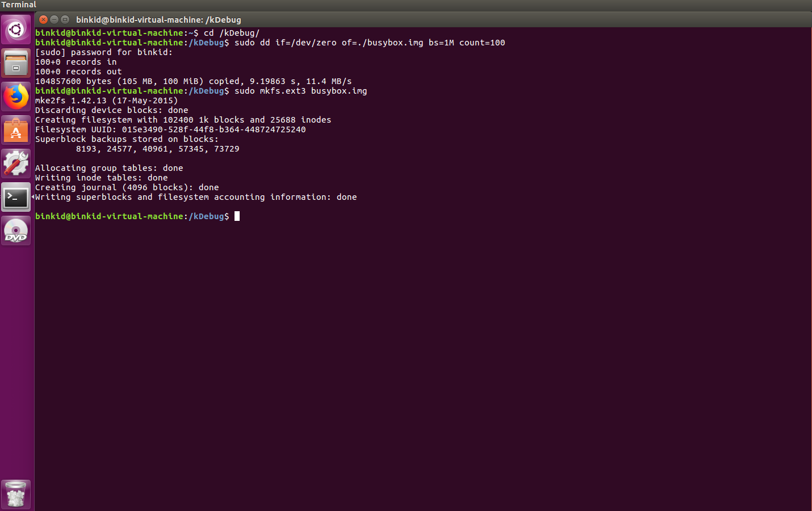Open the Files manager from the dock

tap(16, 62)
